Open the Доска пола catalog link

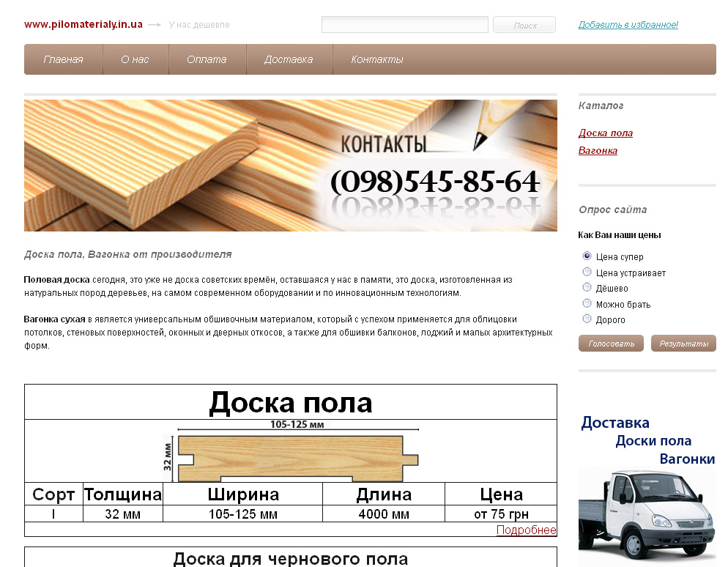[606, 133]
